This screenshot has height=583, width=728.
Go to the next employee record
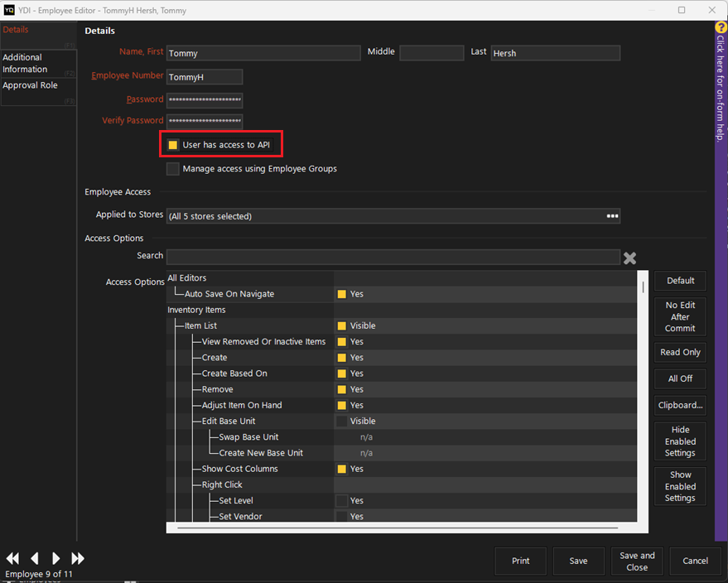[x=55, y=558]
